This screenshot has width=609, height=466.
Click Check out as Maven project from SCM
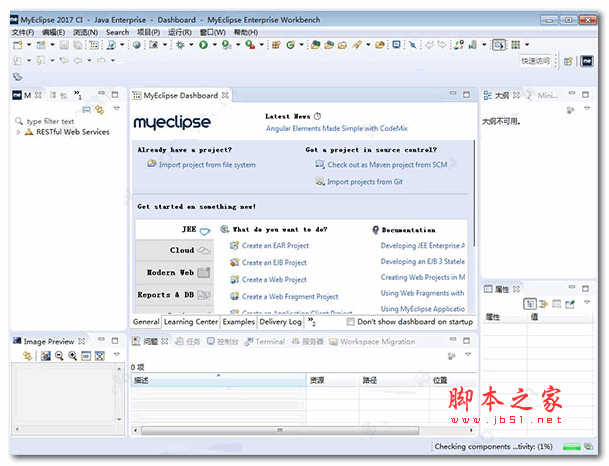[x=387, y=165]
